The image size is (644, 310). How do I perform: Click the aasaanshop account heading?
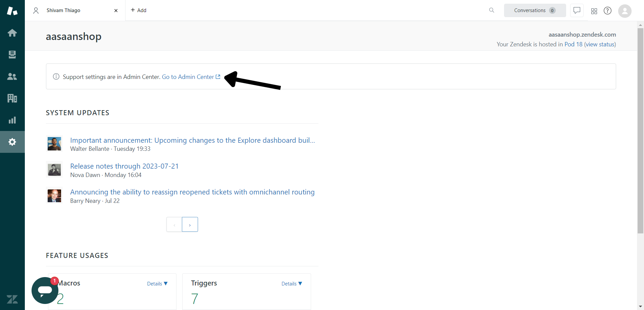click(73, 36)
